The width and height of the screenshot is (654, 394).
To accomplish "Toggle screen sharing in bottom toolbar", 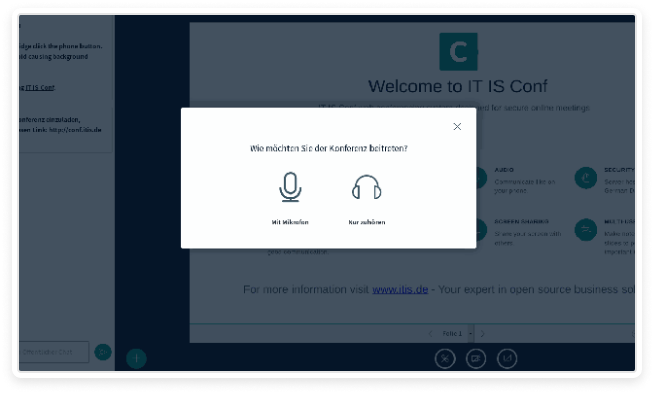I will click(x=507, y=359).
